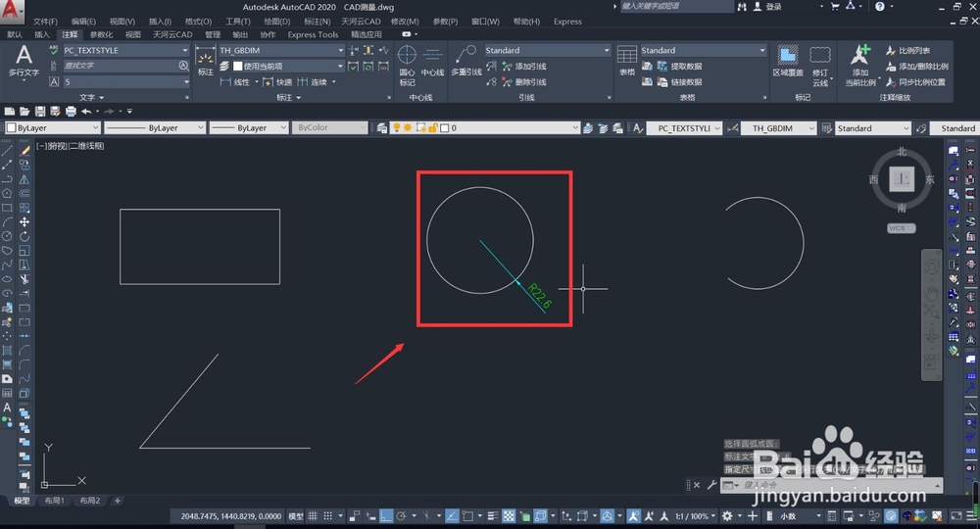The height and width of the screenshot is (529, 980).
Task: Open the PC_TEXTSTYLE text style dropdown in ribbon
Action: click(125, 50)
